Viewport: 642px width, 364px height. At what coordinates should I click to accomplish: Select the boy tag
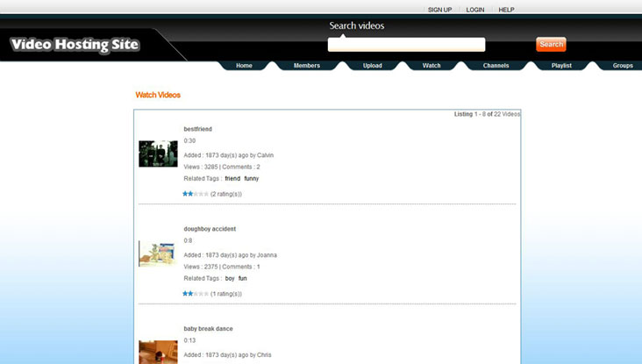pyautogui.click(x=230, y=278)
